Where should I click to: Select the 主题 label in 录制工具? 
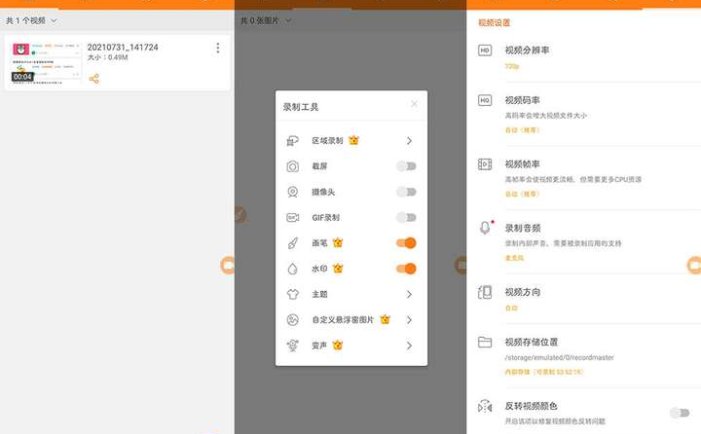tap(320, 294)
